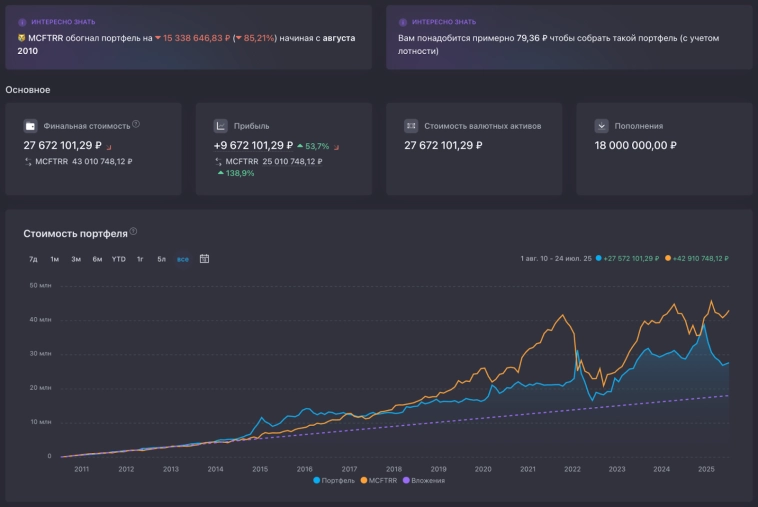The width and height of the screenshot is (758, 507).
Task: Choose the 6м period button
Action: point(97,259)
